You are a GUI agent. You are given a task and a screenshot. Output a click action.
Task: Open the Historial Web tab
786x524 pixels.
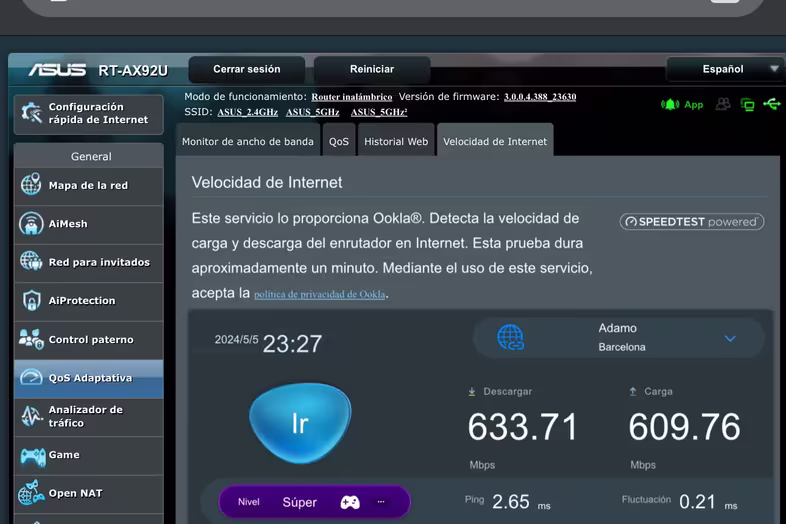(x=396, y=141)
